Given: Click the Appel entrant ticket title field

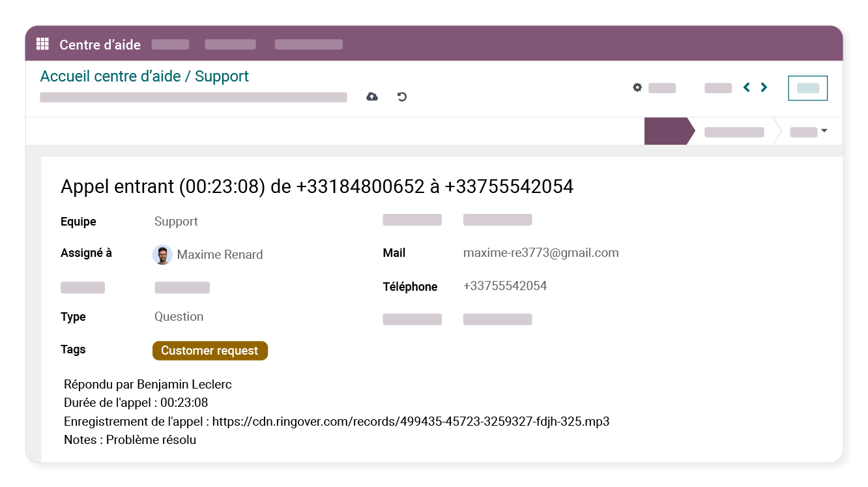Looking at the screenshot, I should tap(317, 187).
